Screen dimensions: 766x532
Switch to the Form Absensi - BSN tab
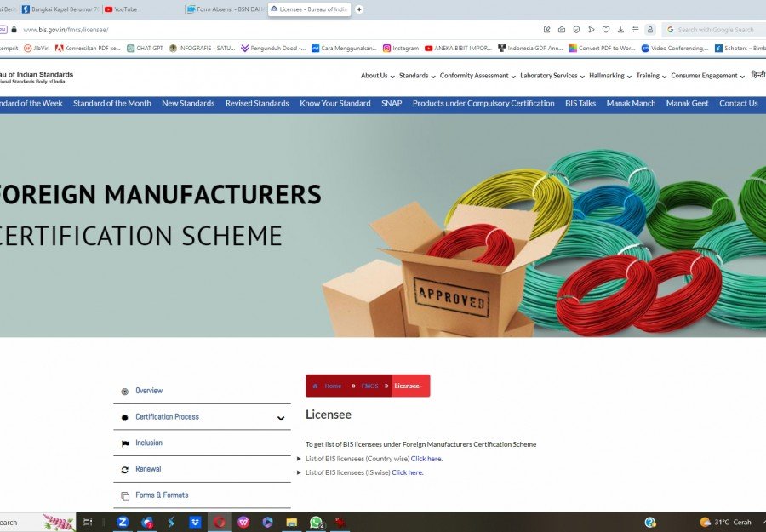pyautogui.click(x=226, y=9)
